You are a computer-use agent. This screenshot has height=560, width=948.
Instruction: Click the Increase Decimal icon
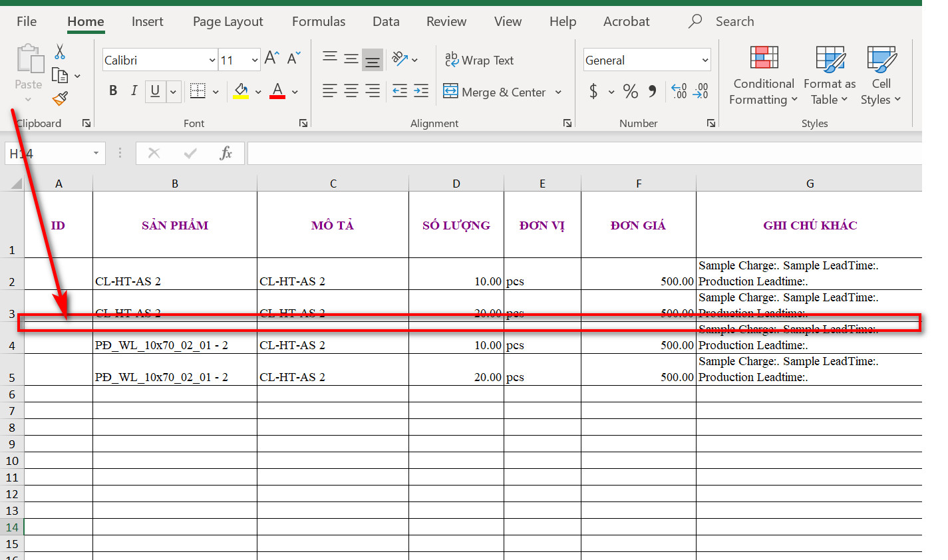click(x=678, y=91)
